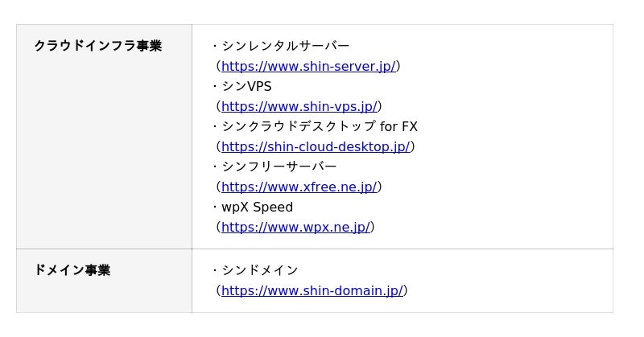Screen dimensions: 644x337
Task: Click the closing parenthesis after shin-cloud-desktop.jp
Action: click(413, 146)
